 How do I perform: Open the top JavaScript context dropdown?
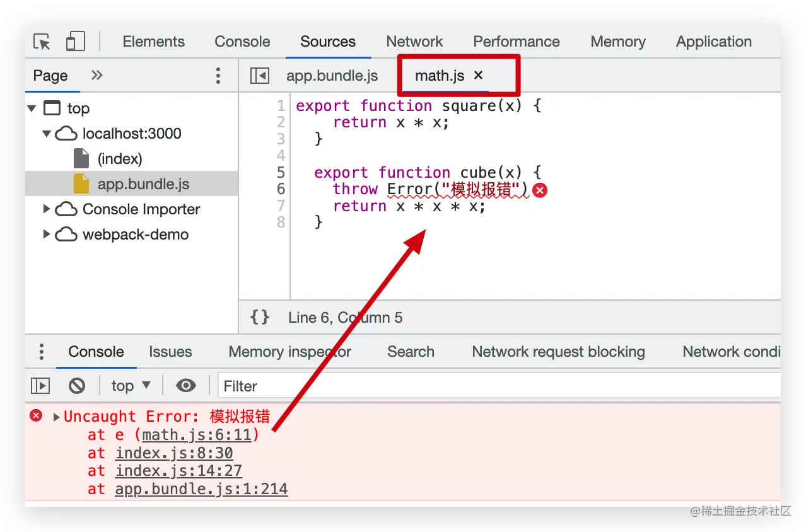131,385
